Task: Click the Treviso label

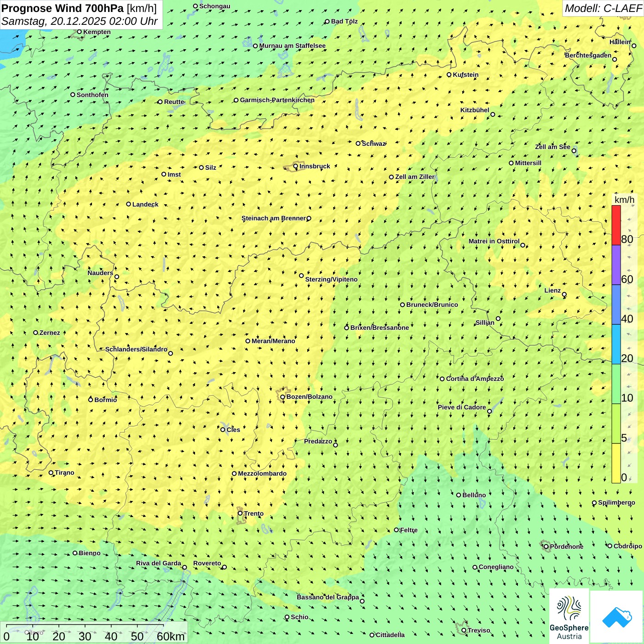Action: [x=479, y=630]
